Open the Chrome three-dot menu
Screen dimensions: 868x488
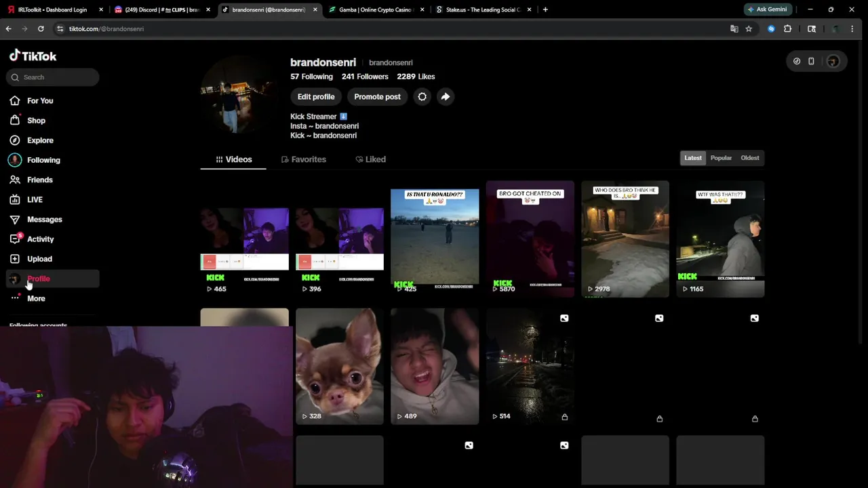pyautogui.click(x=852, y=28)
